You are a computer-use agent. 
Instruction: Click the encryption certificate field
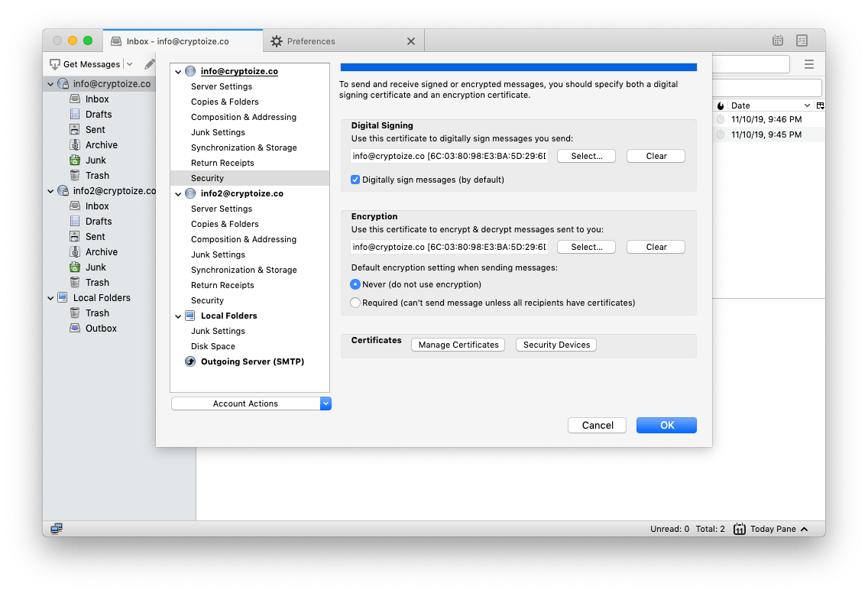tap(449, 247)
